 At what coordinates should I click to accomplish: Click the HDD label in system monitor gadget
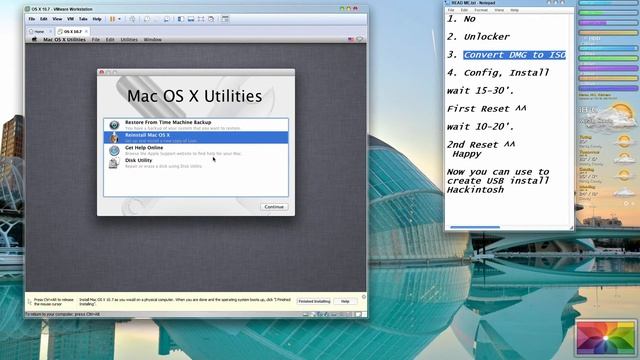coord(594,38)
